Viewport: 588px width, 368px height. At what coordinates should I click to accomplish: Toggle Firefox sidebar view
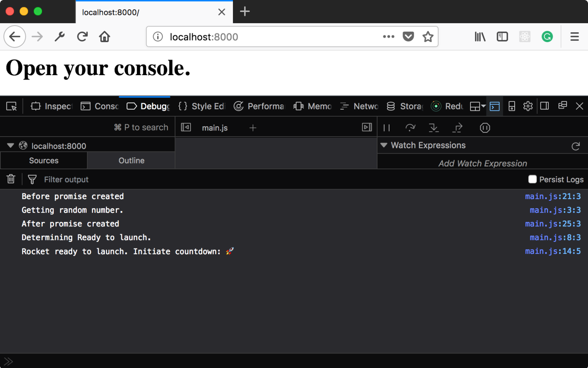[502, 37]
